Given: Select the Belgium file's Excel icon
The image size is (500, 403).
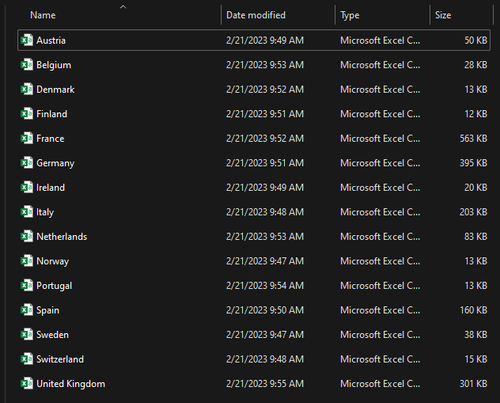Looking at the screenshot, I should pyautogui.click(x=27, y=65).
